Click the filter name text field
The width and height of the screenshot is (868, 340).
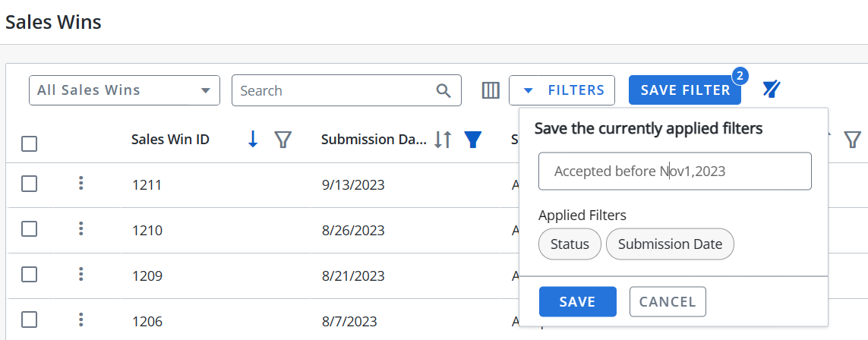(x=675, y=172)
